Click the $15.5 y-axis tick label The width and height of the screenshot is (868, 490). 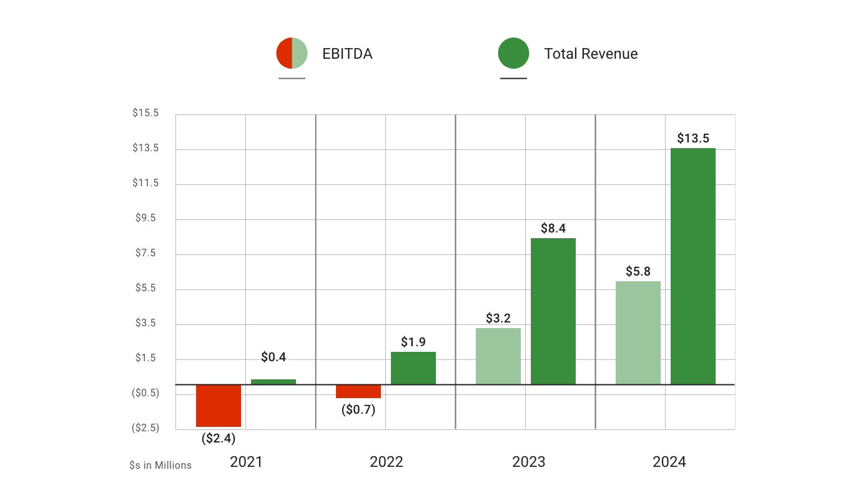pos(145,113)
